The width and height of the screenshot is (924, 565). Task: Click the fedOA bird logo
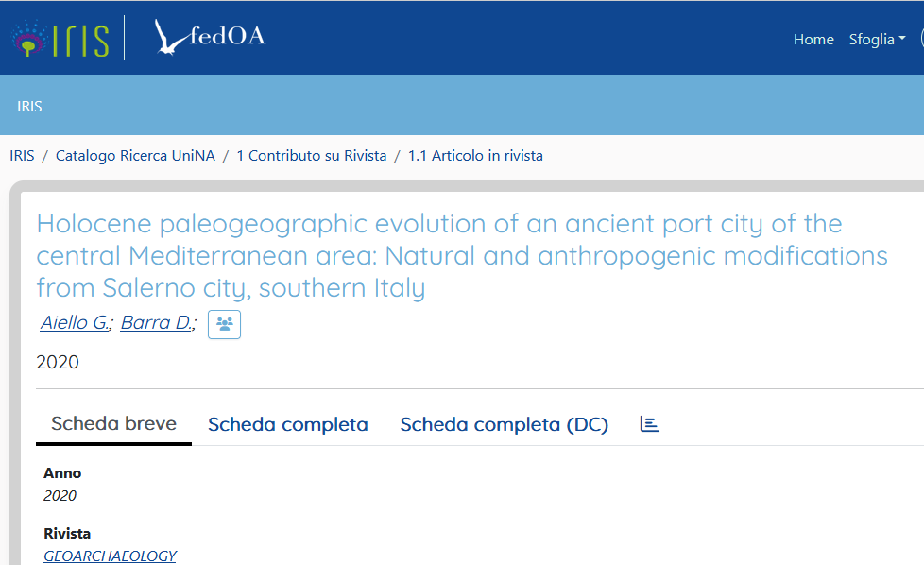coord(210,38)
